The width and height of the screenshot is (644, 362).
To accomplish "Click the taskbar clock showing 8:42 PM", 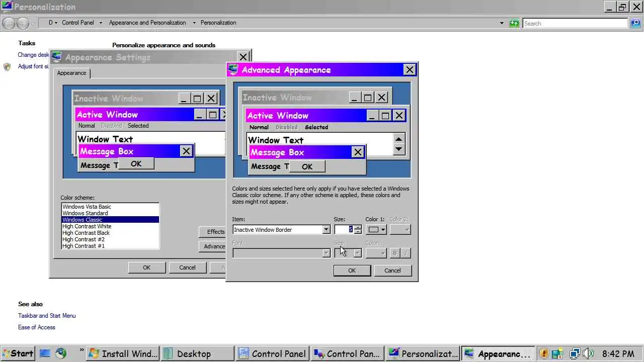I will (618, 353).
